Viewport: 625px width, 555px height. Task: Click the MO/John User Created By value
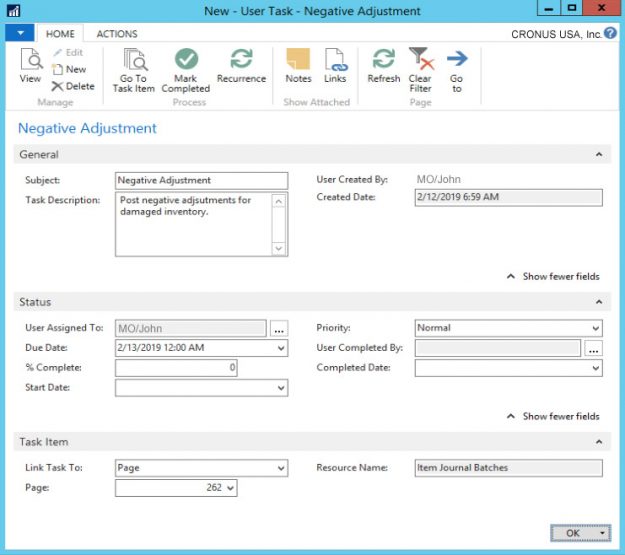click(x=438, y=179)
